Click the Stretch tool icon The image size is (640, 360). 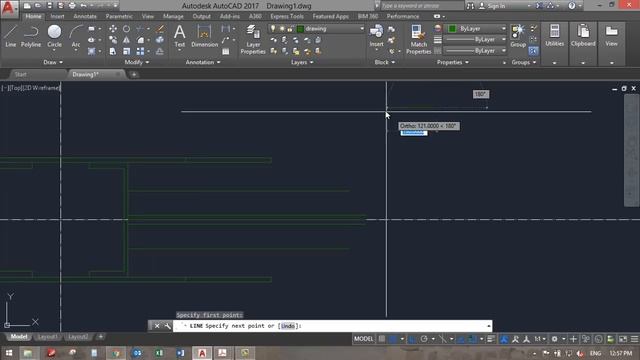point(113,51)
